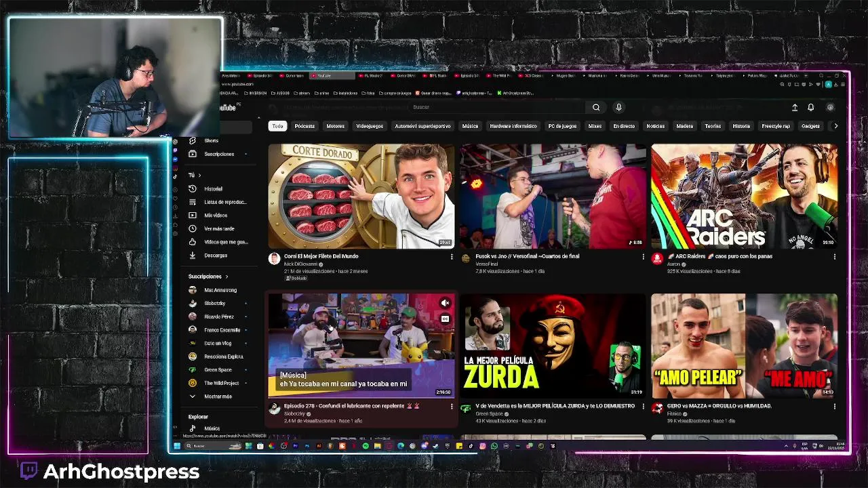
Task: Open The Wild Project subscription
Action: (x=221, y=383)
